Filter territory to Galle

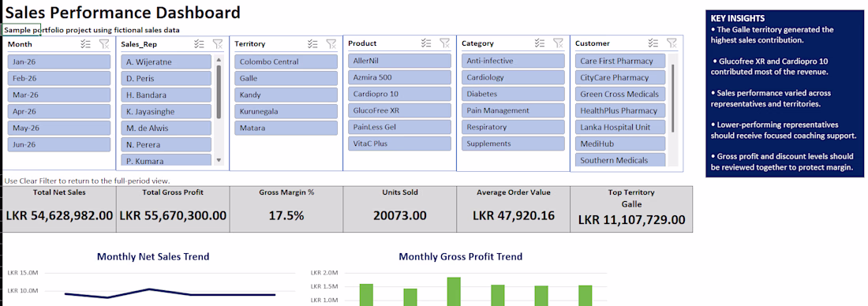[286, 79]
